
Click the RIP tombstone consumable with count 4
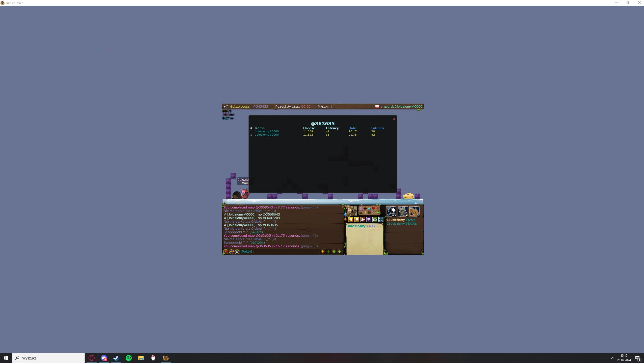pyautogui.click(x=403, y=211)
